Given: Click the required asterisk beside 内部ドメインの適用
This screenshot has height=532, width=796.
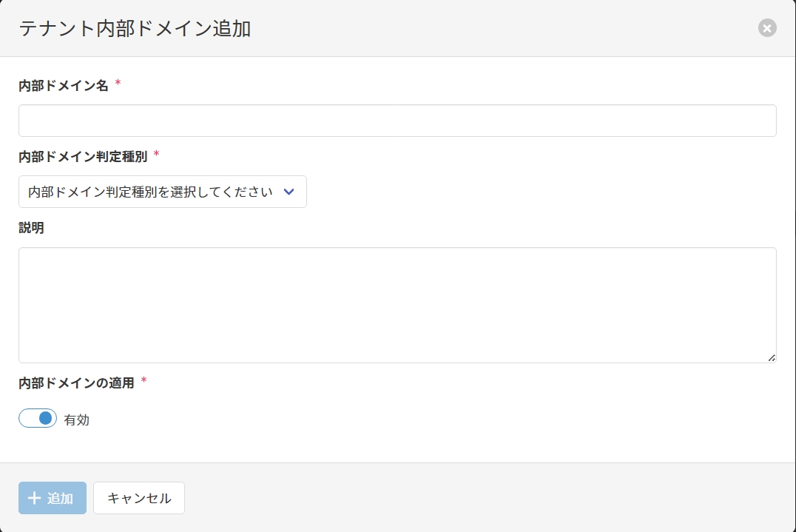Looking at the screenshot, I should coord(144,382).
